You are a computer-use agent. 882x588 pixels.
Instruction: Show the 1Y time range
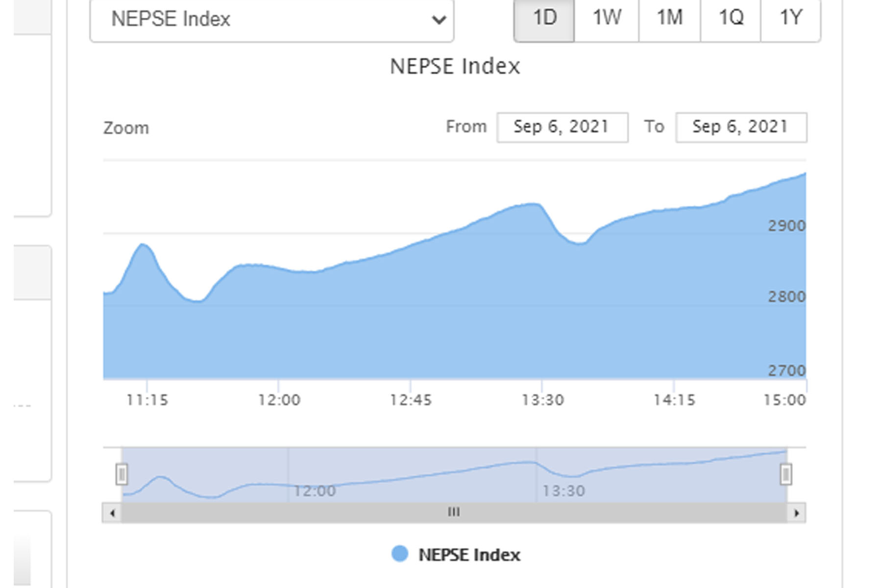click(x=790, y=19)
